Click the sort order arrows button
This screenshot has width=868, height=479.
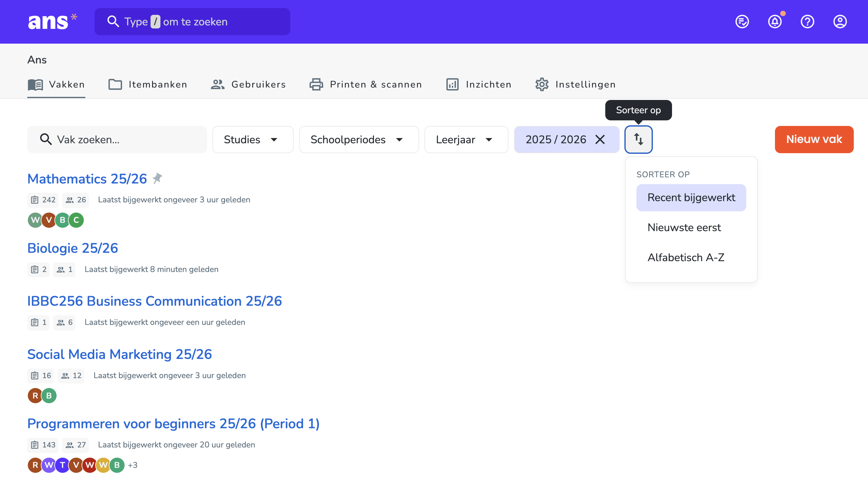[638, 139]
